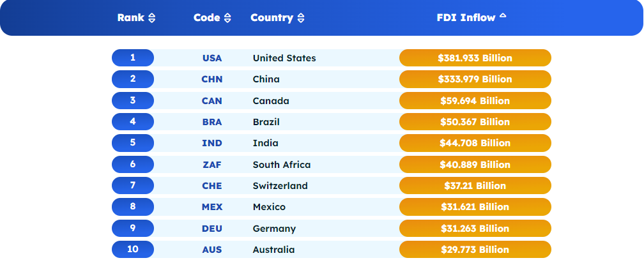Click the rank 6 badge
Viewport: 644px width, 265px height.
tap(133, 164)
